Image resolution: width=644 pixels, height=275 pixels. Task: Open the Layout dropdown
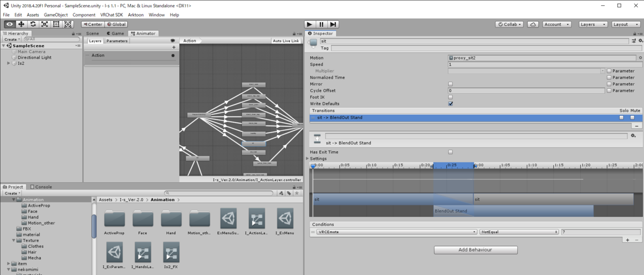click(x=625, y=24)
